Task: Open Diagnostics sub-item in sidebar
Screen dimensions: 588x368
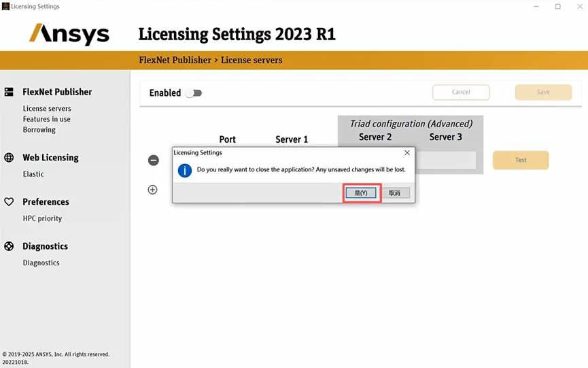Action: (41, 263)
